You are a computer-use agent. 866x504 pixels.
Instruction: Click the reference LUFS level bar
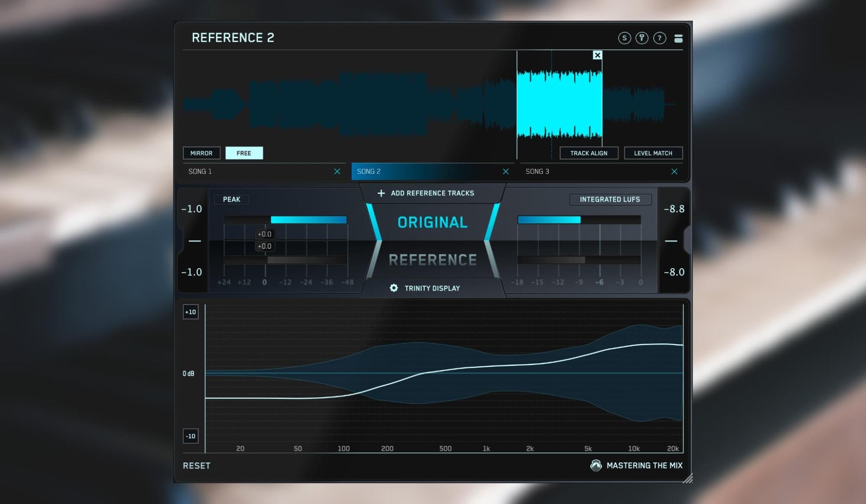(x=551, y=260)
